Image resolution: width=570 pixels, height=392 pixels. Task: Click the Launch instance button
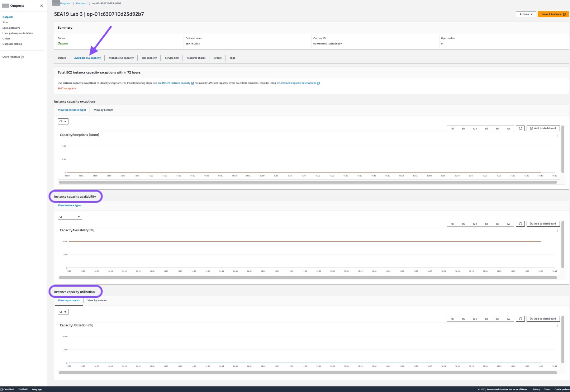coord(553,14)
